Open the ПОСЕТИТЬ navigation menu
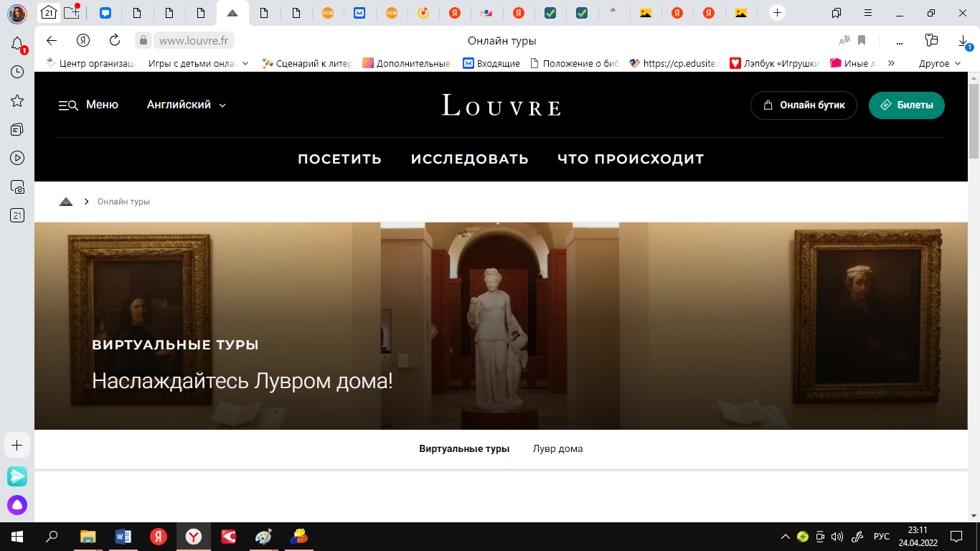The width and height of the screenshot is (980, 551). coord(340,159)
